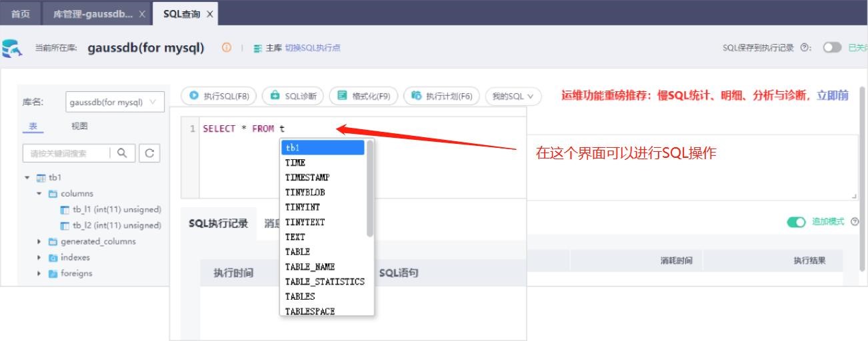Screen dimensions: 868x341
Task: Click the 执行计划(F6) button
Action: [441, 96]
